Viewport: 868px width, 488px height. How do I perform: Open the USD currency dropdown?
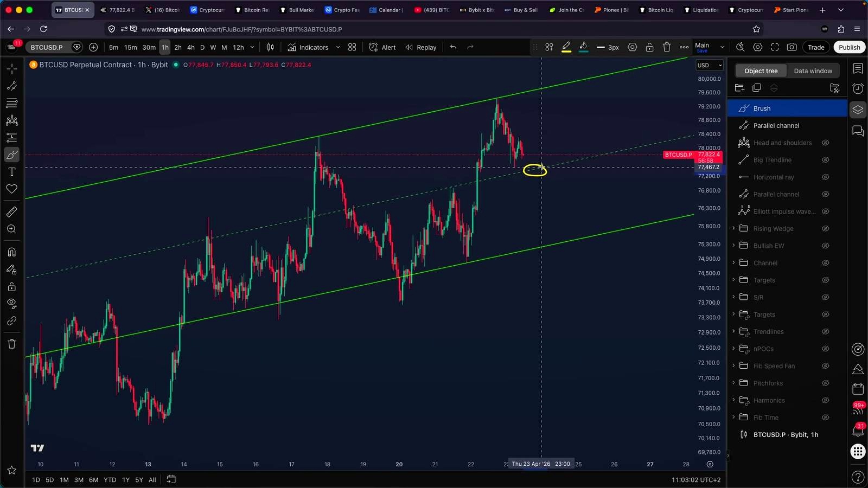tap(710, 65)
